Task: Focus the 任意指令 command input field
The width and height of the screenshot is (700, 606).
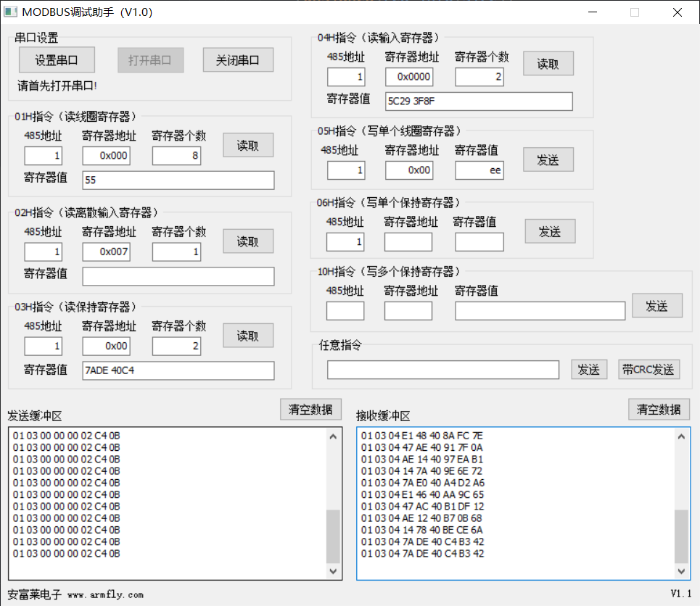Action: [x=442, y=370]
